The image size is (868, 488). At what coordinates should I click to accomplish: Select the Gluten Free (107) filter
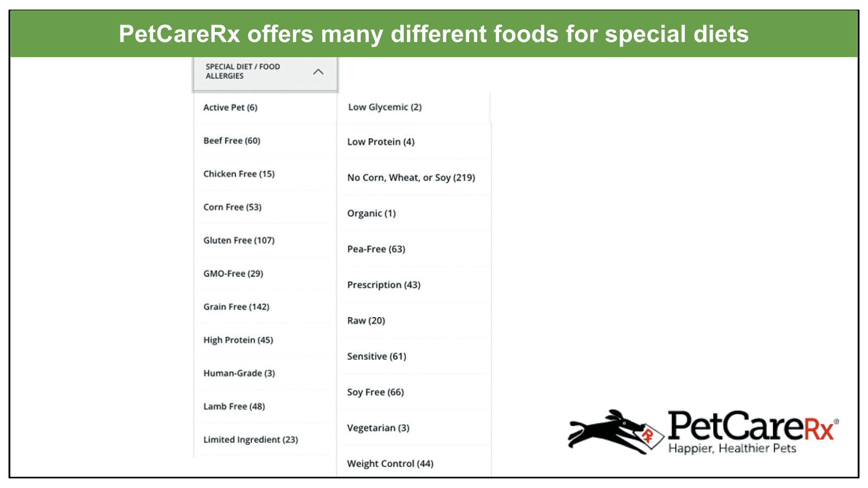click(239, 240)
